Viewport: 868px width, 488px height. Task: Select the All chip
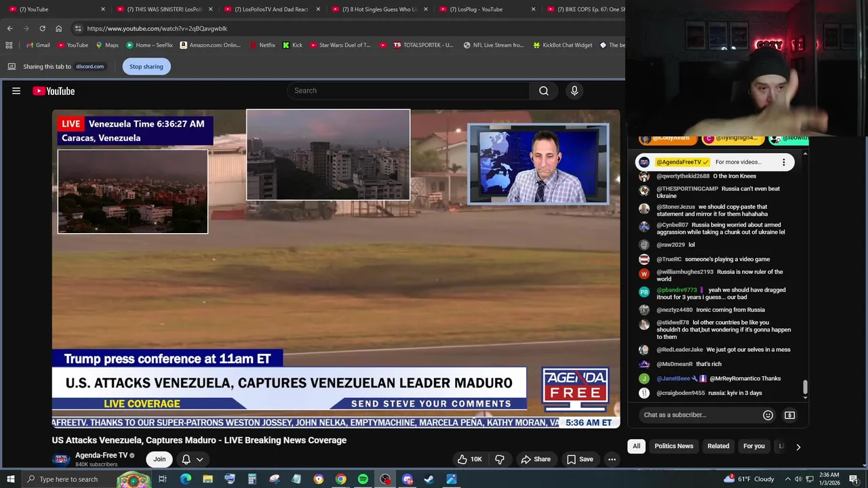[x=636, y=447]
